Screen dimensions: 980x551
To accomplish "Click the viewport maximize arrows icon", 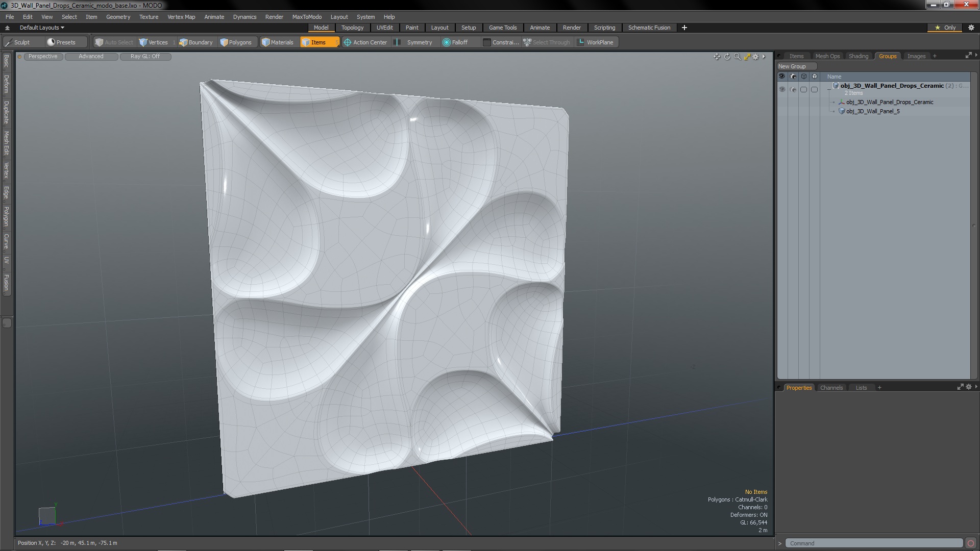I will 747,57.
